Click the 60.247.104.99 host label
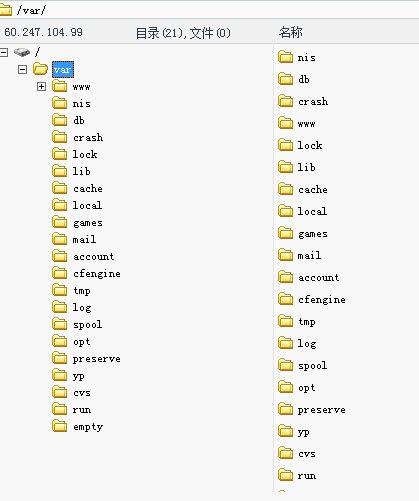Screen dimensions: 419x501 tap(43, 32)
